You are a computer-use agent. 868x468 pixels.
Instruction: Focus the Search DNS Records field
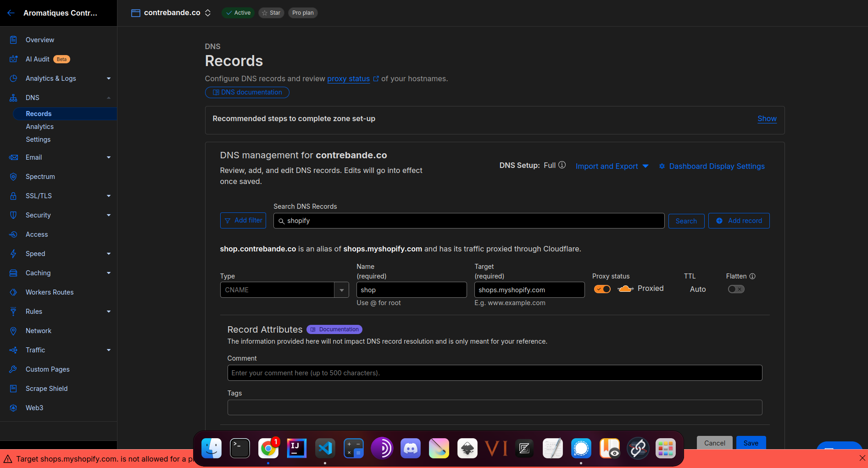[469, 221]
